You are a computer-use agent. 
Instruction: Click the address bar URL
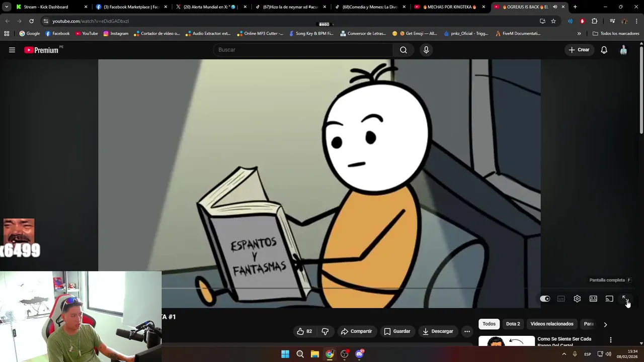[x=91, y=21]
